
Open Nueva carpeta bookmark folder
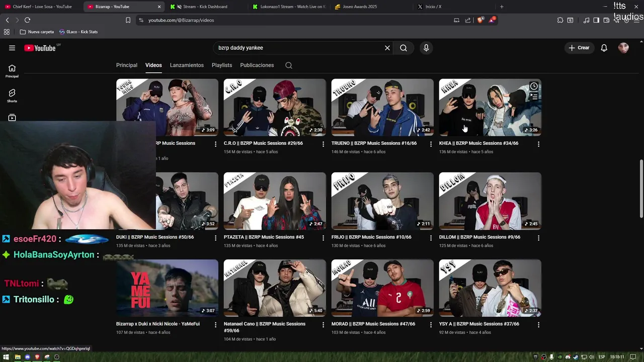click(37, 32)
